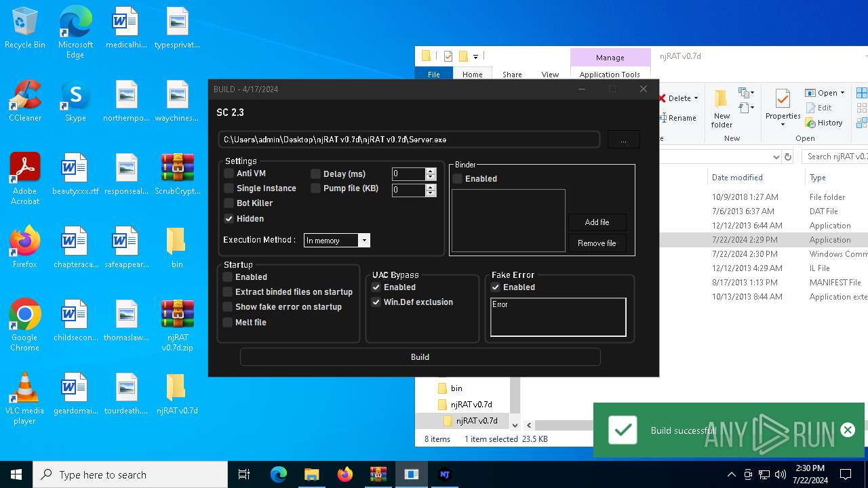This screenshot has width=868, height=488.
Task: Switch to the View ribbon tab
Action: (x=550, y=75)
